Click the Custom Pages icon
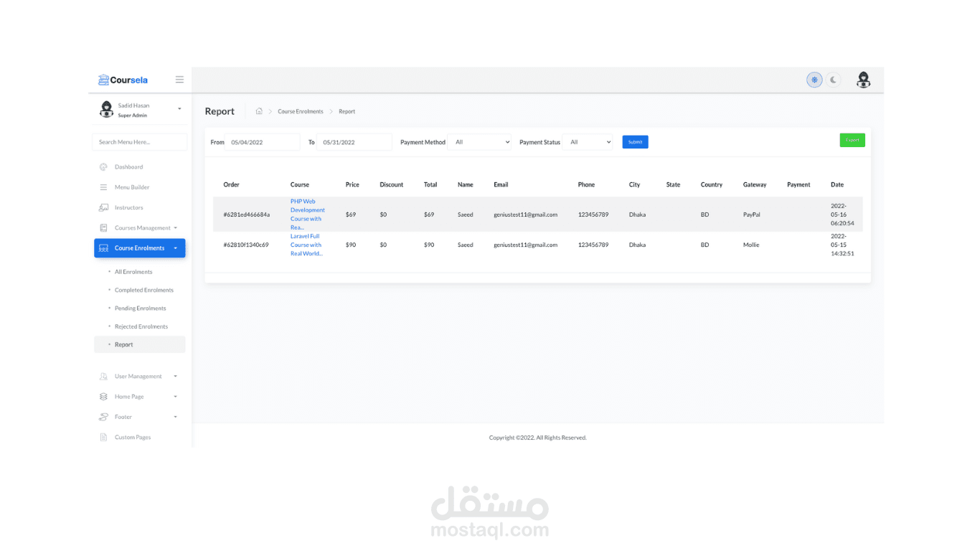This screenshot has width=980, height=551. [103, 437]
